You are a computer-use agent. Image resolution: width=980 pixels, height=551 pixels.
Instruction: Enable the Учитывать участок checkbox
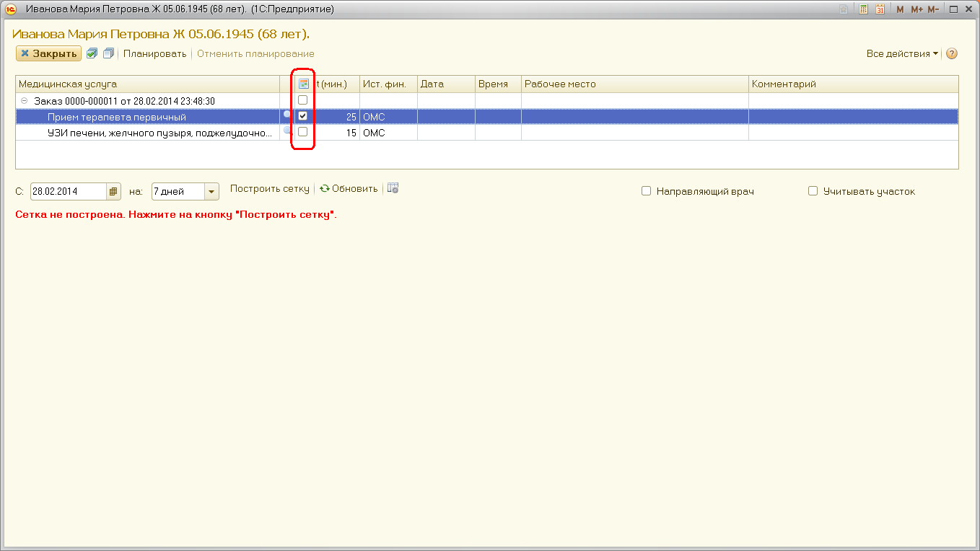pos(813,191)
